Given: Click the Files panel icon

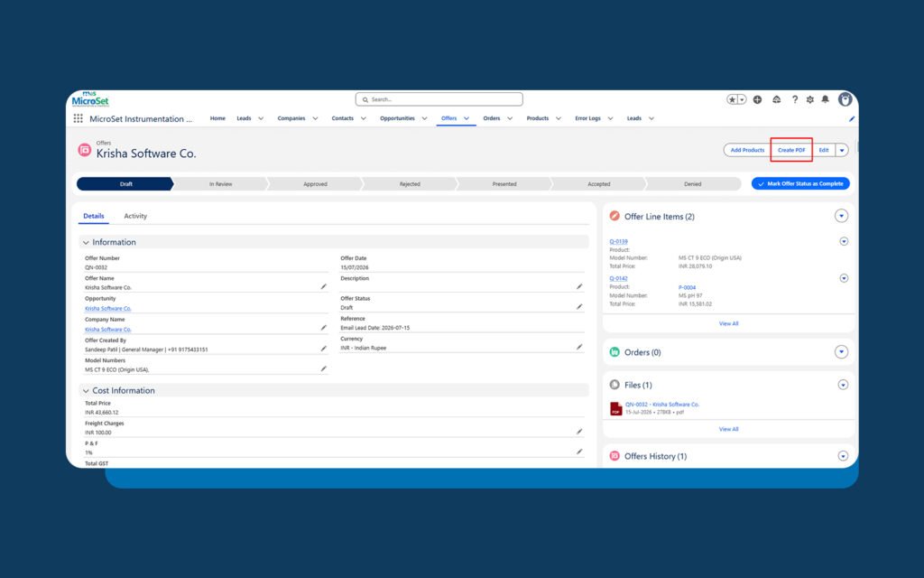Looking at the screenshot, I should pos(614,385).
